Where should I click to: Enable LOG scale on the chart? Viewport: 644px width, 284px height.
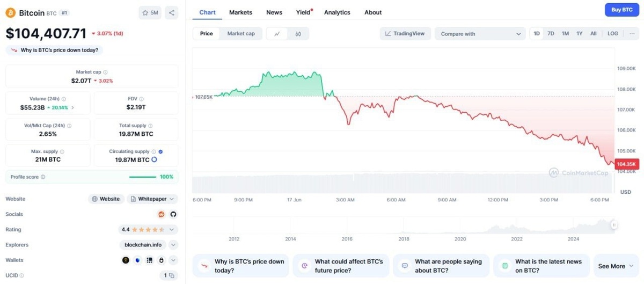613,34
